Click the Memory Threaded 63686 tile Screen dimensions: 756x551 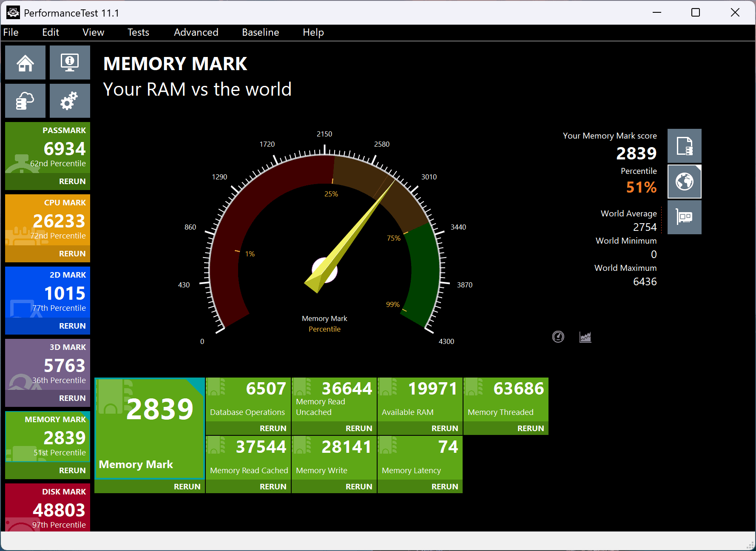coord(506,400)
